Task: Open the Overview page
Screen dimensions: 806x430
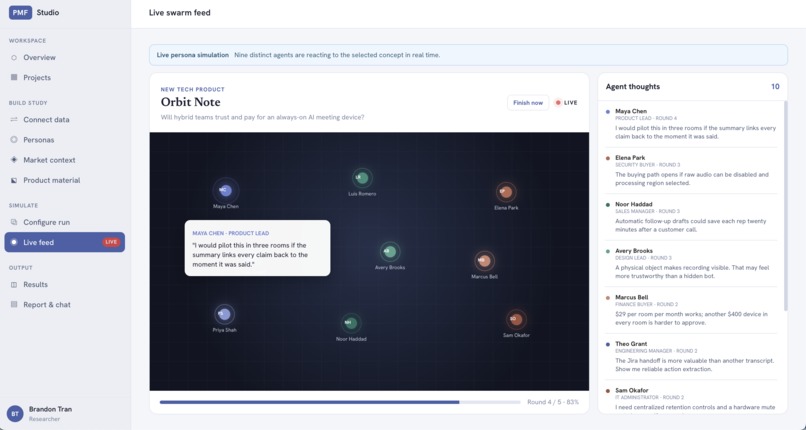Action: pyautogui.click(x=65, y=58)
